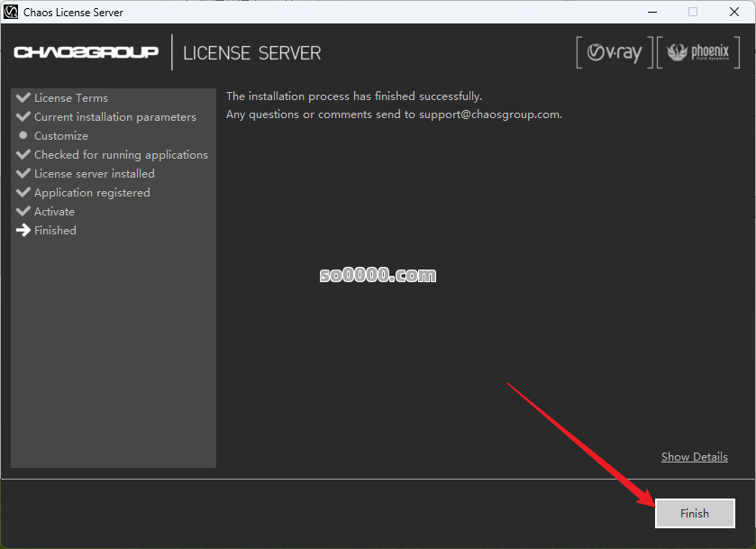Click the Chaosgroup logo in the header
Image resolution: width=756 pixels, height=549 pixels.
[87, 52]
